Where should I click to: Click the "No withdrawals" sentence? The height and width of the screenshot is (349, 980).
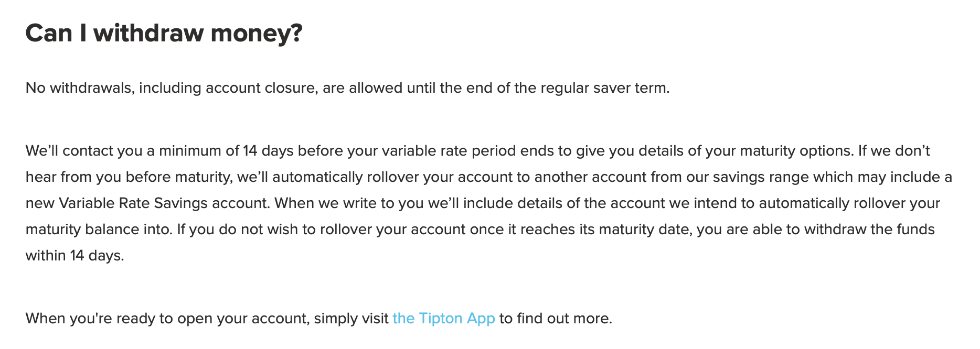347,88
